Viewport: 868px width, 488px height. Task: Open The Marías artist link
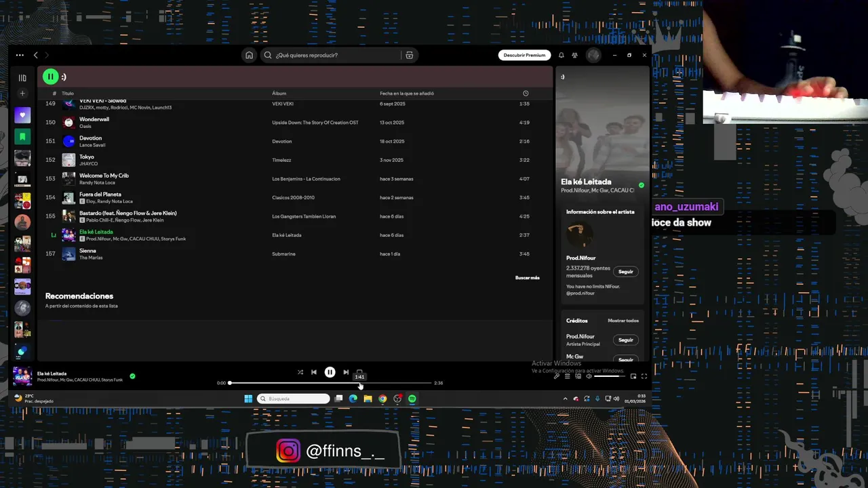[x=91, y=258]
